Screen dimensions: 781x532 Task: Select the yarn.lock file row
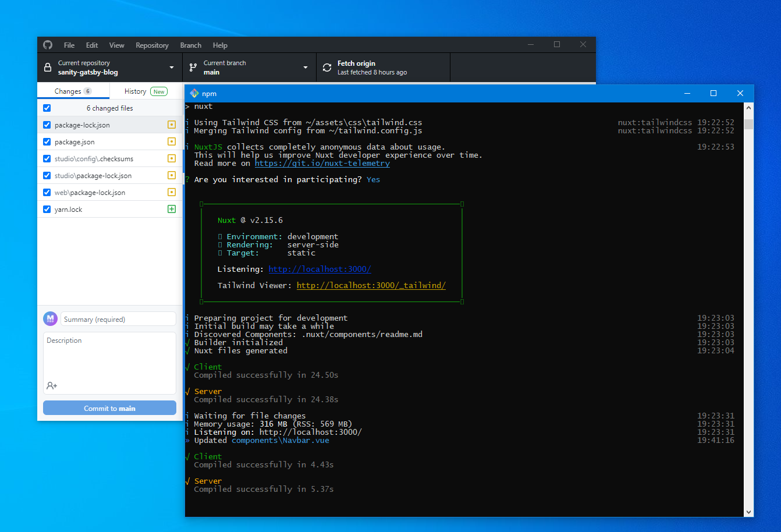point(109,209)
